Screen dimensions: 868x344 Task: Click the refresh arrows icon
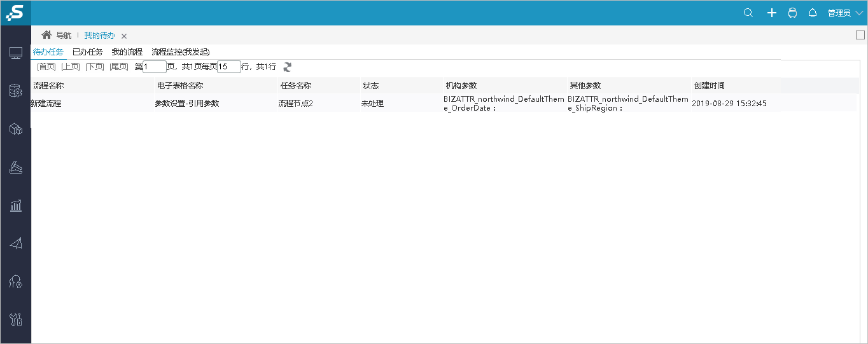click(288, 67)
